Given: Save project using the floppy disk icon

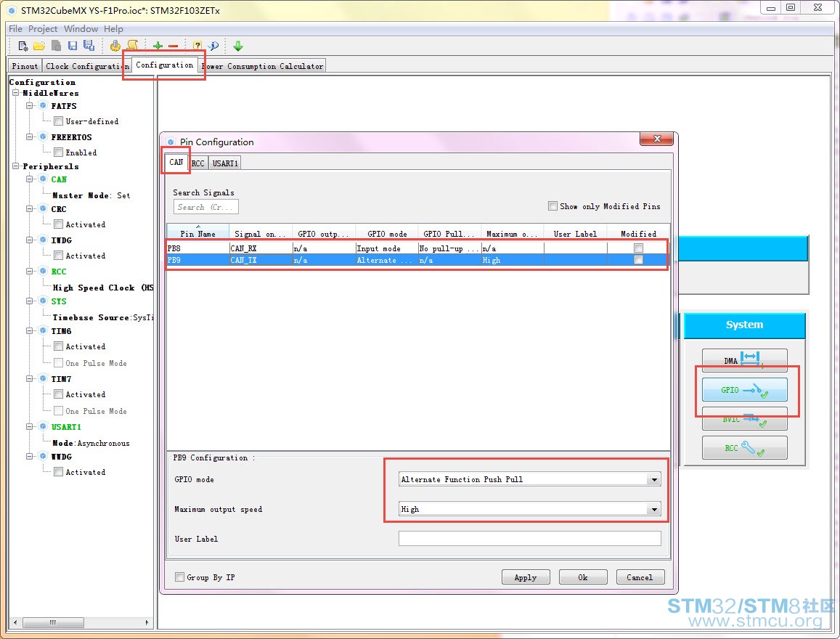Looking at the screenshot, I should click(x=73, y=46).
